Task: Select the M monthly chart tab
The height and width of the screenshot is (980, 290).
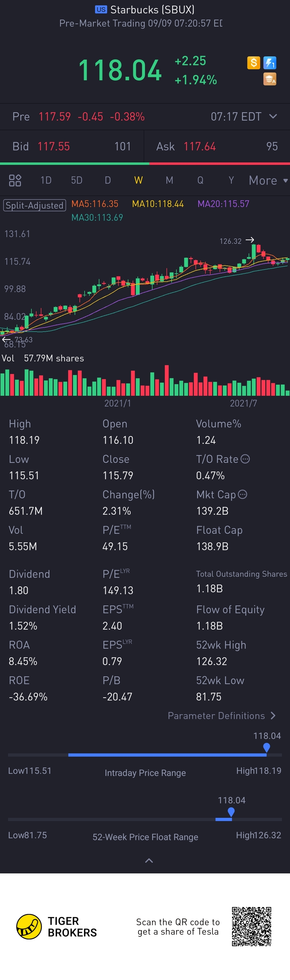Action: pos(169,180)
